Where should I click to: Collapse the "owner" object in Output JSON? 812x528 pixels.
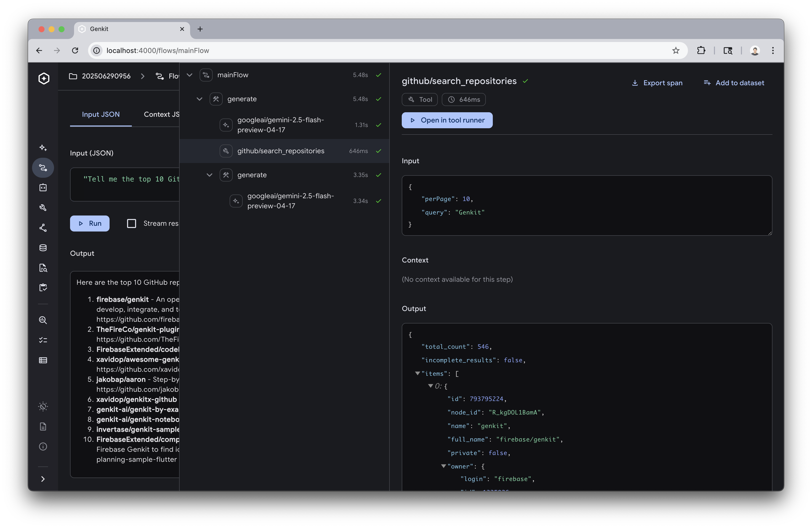(443, 466)
